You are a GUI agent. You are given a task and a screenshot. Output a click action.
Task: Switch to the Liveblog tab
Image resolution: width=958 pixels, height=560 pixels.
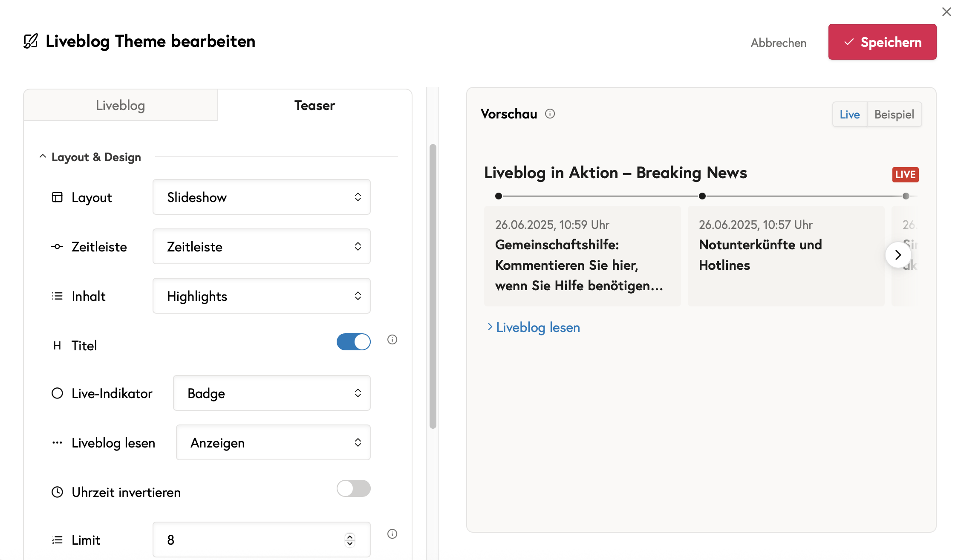[x=121, y=105]
